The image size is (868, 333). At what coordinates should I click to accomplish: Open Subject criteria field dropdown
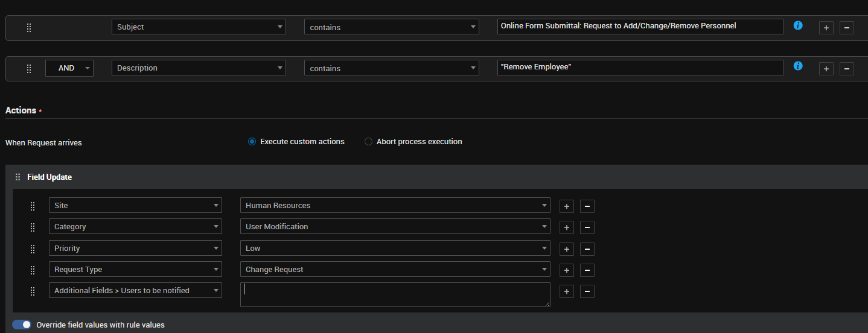pyautogui.click(x=198, y=27)
